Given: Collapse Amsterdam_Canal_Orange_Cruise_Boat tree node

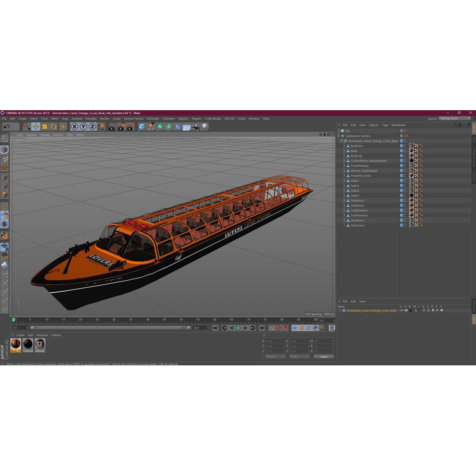Looking at the screenshot, I should click(x=341, y=141).
